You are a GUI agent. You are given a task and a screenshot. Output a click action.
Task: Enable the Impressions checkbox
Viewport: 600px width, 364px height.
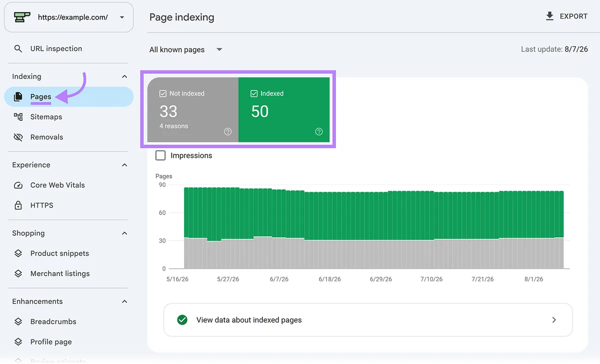pyautogui.click(x=160, y=156)
